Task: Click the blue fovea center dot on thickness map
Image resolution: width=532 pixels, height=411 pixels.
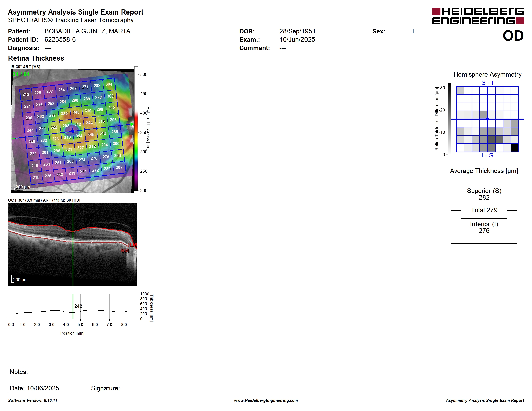Action: point(73,131)
